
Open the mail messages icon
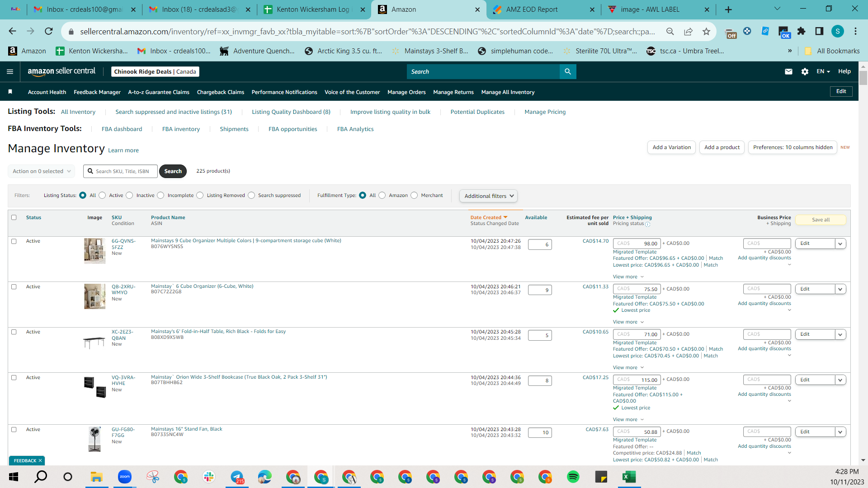pyautogui.click(x=788, y=71)
